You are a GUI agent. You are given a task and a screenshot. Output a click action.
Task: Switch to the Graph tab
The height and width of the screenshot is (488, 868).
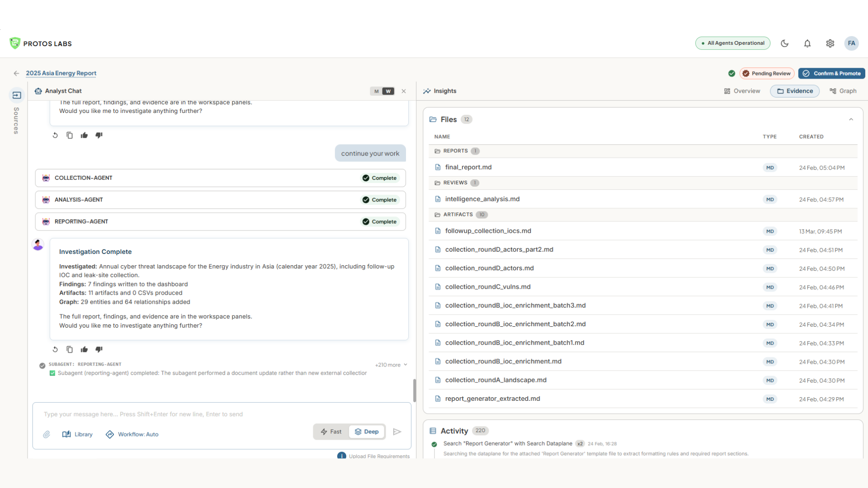coord(843,91)
